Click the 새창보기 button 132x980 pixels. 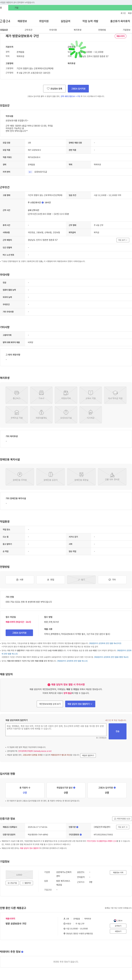(x=118, y=931)
